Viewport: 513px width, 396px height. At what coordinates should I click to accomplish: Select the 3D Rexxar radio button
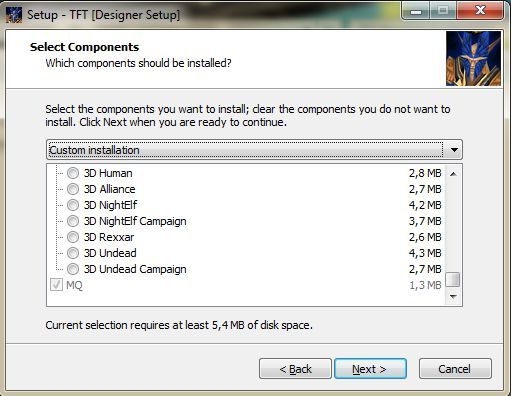pyautogui.click(x=73, y=237)
